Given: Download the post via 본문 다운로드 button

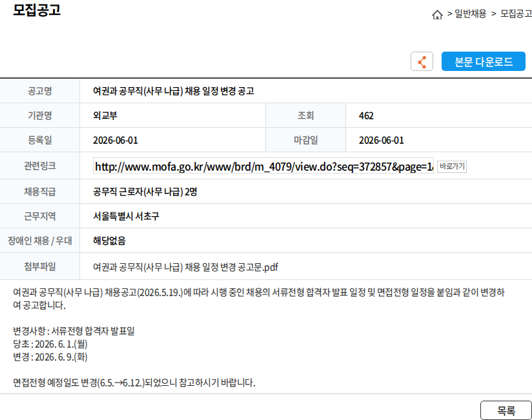Looking at the screenshot, I should [483, 61].
